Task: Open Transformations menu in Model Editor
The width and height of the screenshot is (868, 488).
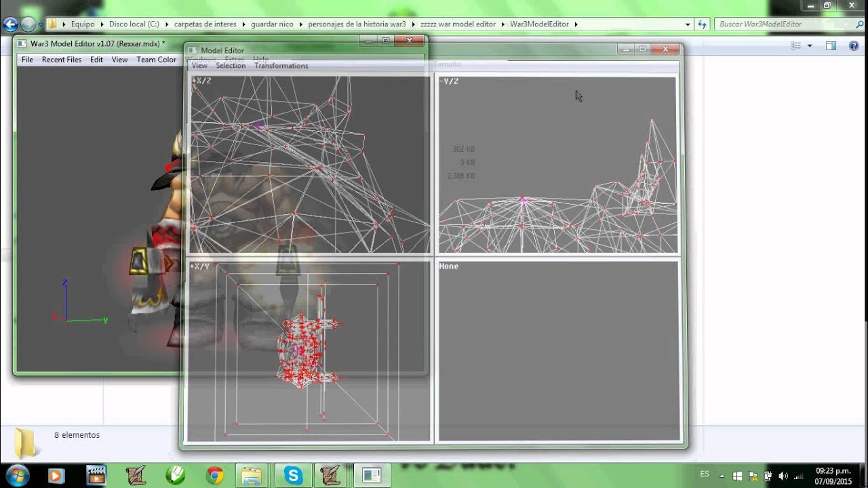Action: tap(281, 66)
